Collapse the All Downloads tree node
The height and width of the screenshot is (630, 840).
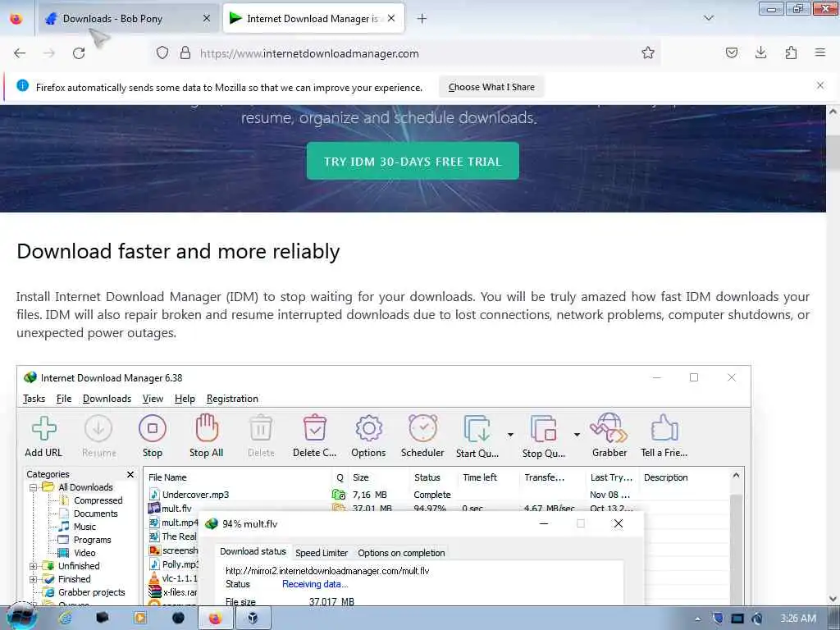coord(33,487)
